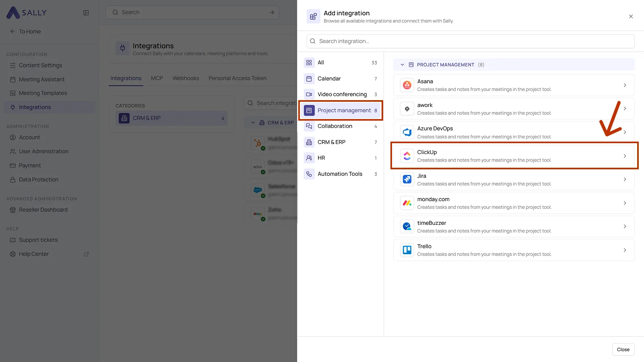The width and height of the screenshot is (644, 362).
Task: Open Help Center link
Action: tap(34, 254)
